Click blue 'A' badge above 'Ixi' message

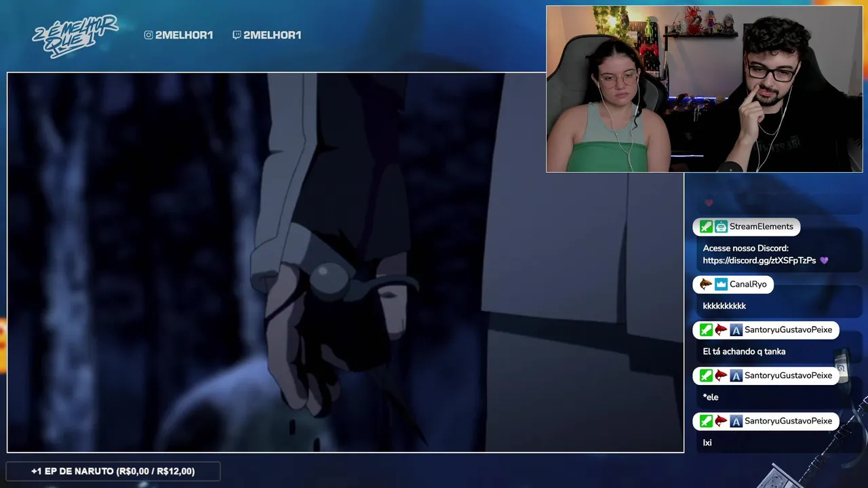tap(736, 421)
